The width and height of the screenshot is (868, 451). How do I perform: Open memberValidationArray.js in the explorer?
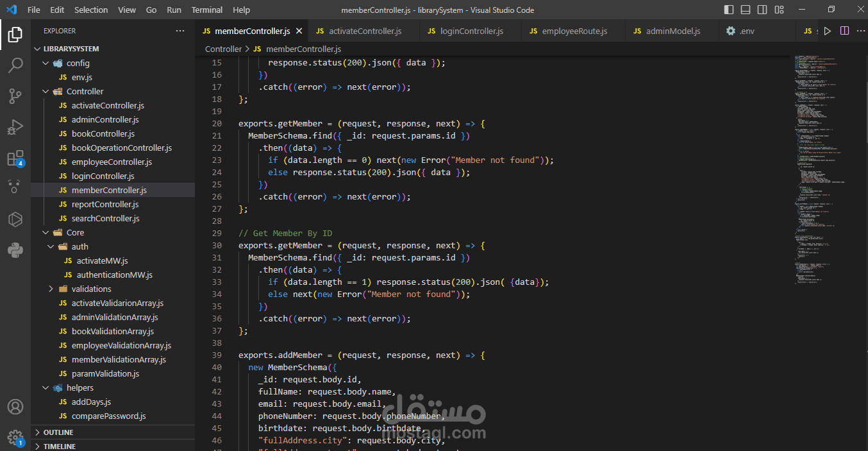113,359
